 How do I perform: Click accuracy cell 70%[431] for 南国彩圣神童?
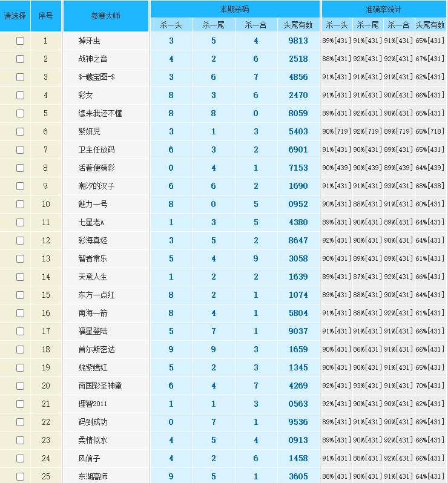point(430,386)
